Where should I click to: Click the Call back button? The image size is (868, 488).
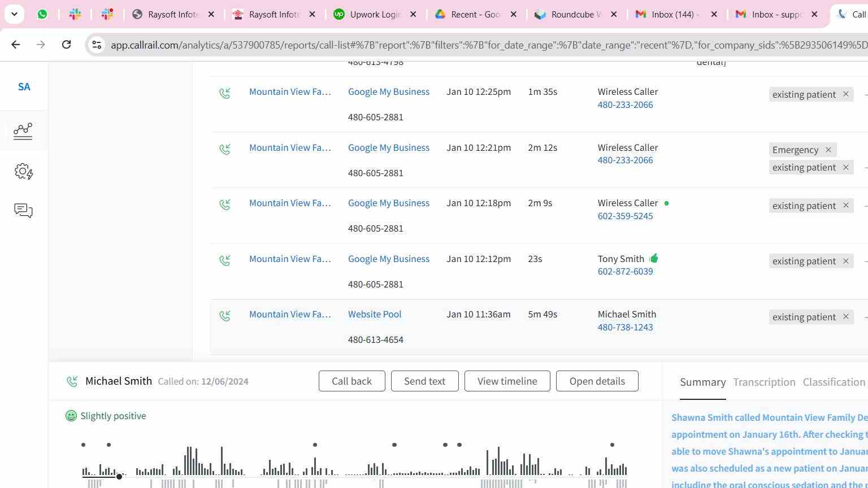(351, 381)
